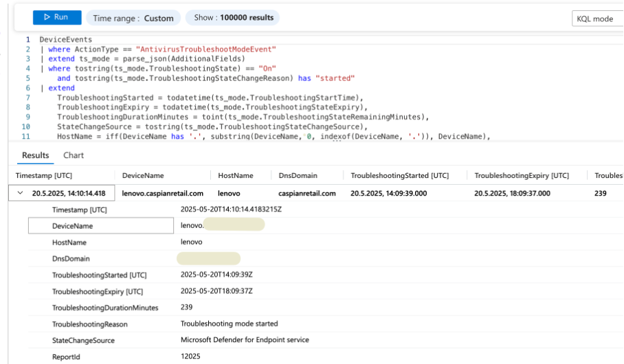Select the 20.5.2025, 14:10:14.418 timestamp cell
This screenshot has height=364, width=624.
(x=69, y=194)
